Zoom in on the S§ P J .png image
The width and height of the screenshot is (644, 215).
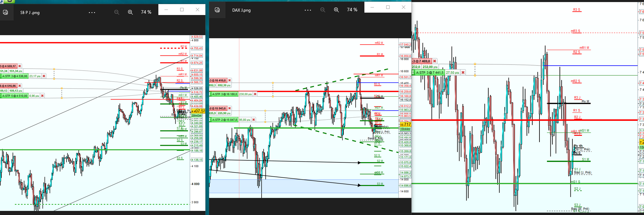tap(130, 12)
